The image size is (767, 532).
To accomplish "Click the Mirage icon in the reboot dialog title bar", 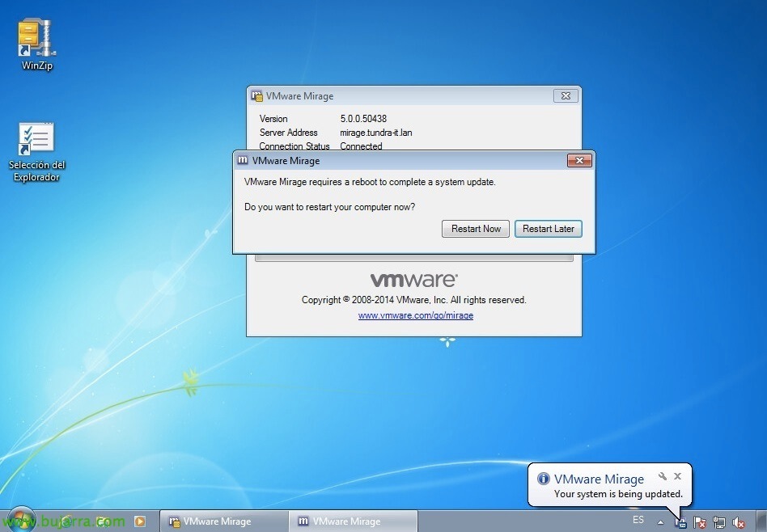I will pyautogui.click(x=243, y=160).
